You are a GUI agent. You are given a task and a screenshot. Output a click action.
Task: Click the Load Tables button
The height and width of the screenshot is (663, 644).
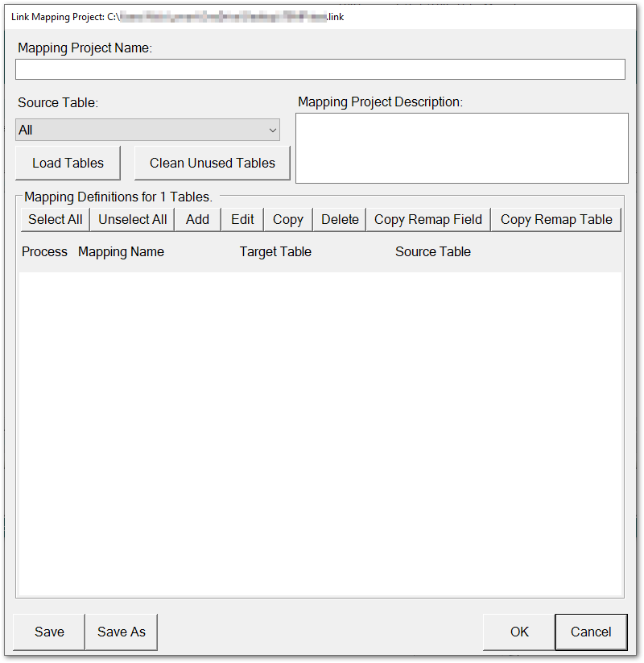[x=68, y=163]
